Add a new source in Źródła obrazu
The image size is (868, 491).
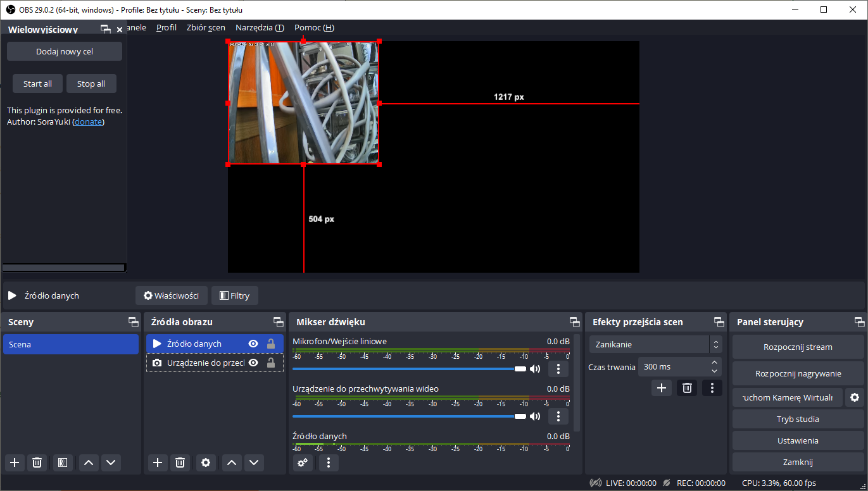[158, 463]
